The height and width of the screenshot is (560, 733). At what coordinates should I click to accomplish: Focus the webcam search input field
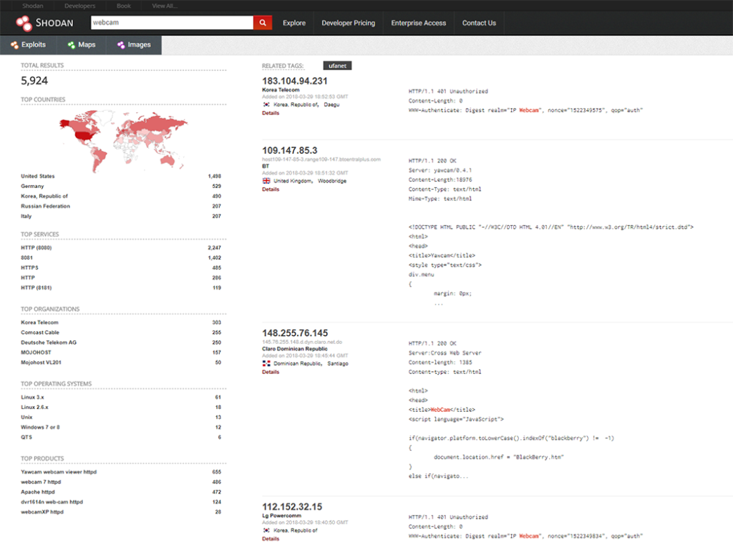(172, 22)
